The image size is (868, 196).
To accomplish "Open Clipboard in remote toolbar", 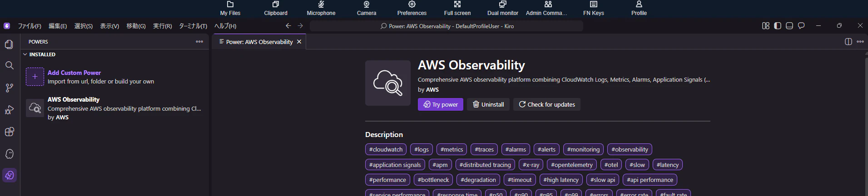I will point(276,8).
